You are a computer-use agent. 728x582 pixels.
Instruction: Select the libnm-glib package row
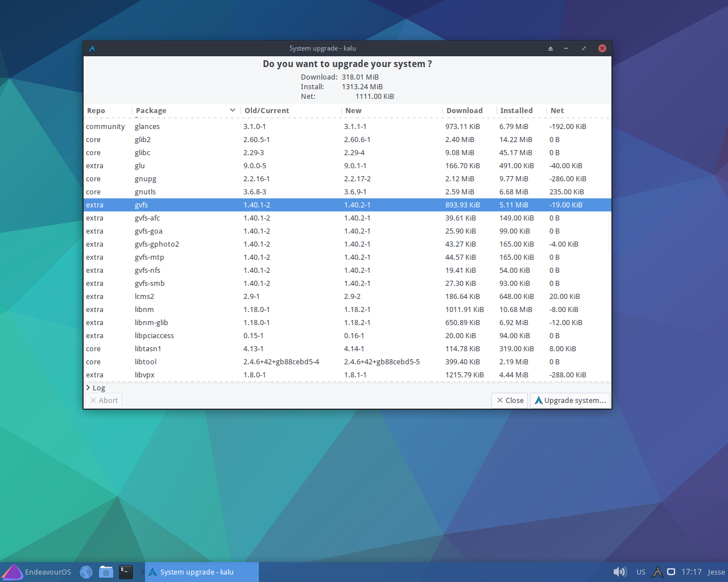(347, 322)
